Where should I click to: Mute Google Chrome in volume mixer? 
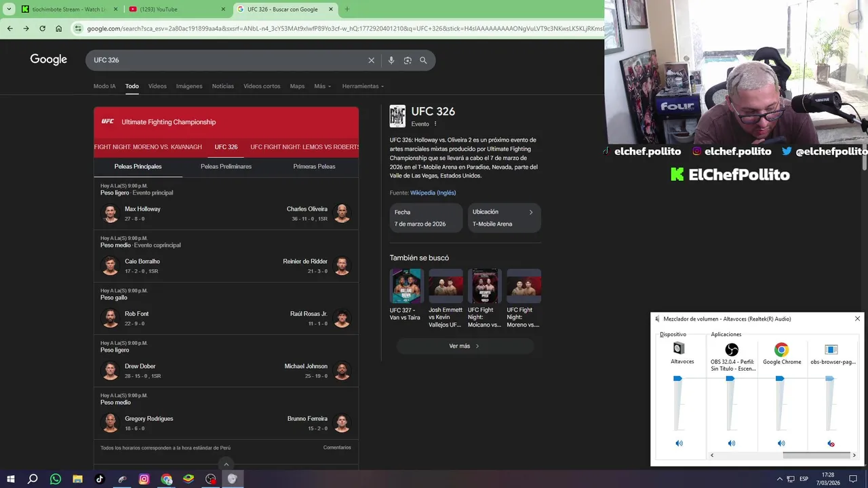781,443
